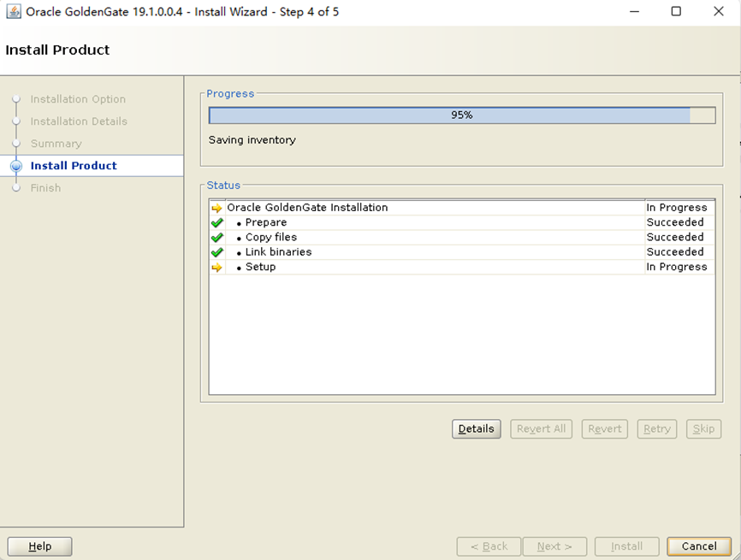Screen dimensions: 741x560
Task: Select Summary step in sidebar
Action: (56, 144)
